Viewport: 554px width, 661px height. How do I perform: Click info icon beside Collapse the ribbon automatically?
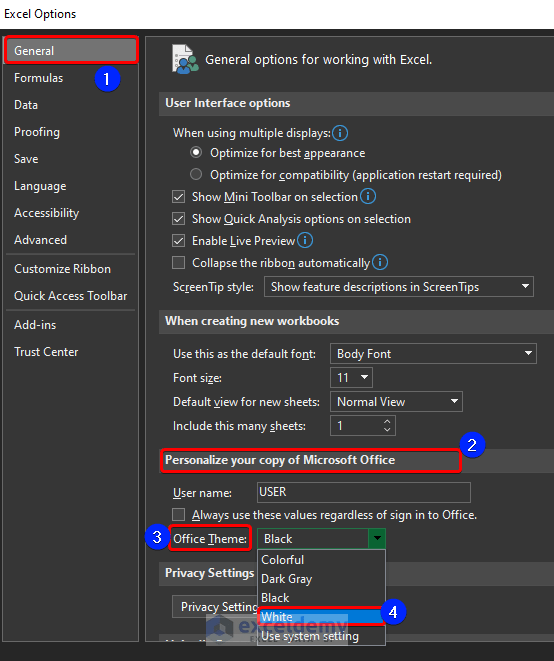(380, 262)
